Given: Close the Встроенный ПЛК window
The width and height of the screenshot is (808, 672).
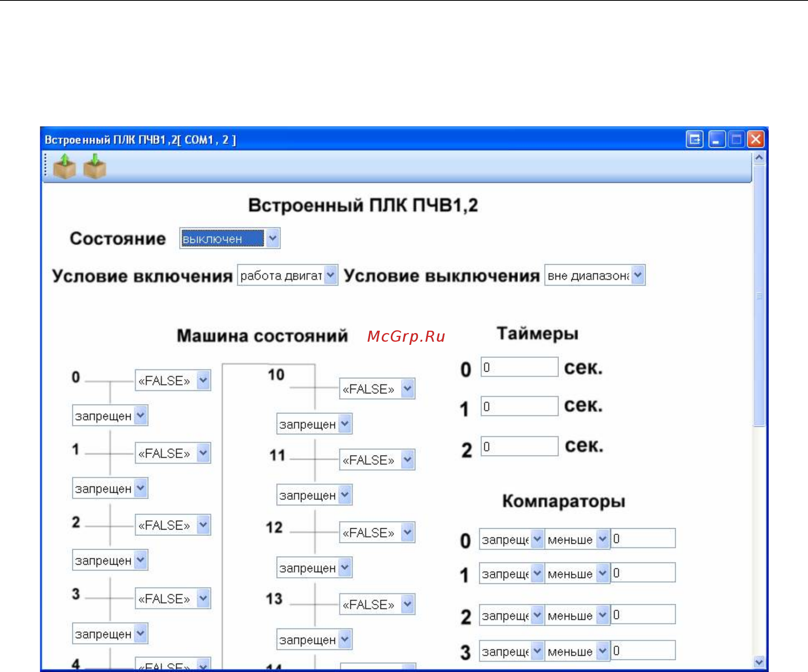Looking at the screenshot, I should pyautogui.click(x=756, y=139).
